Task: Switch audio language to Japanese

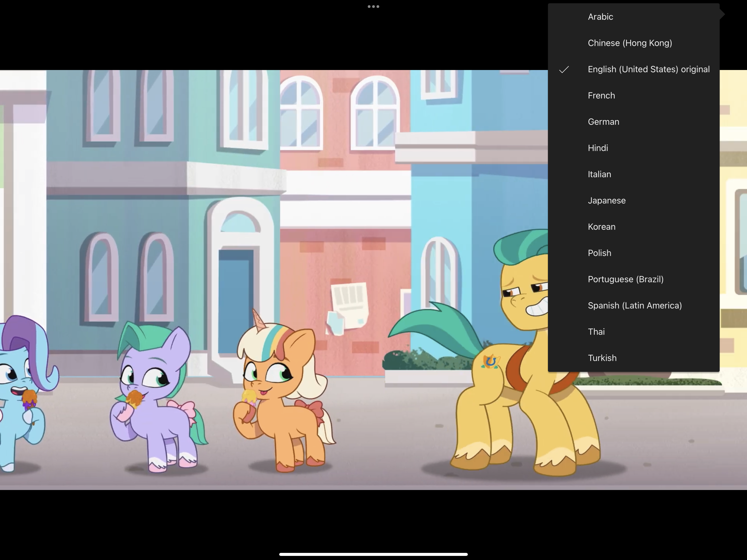Action: 606,201
